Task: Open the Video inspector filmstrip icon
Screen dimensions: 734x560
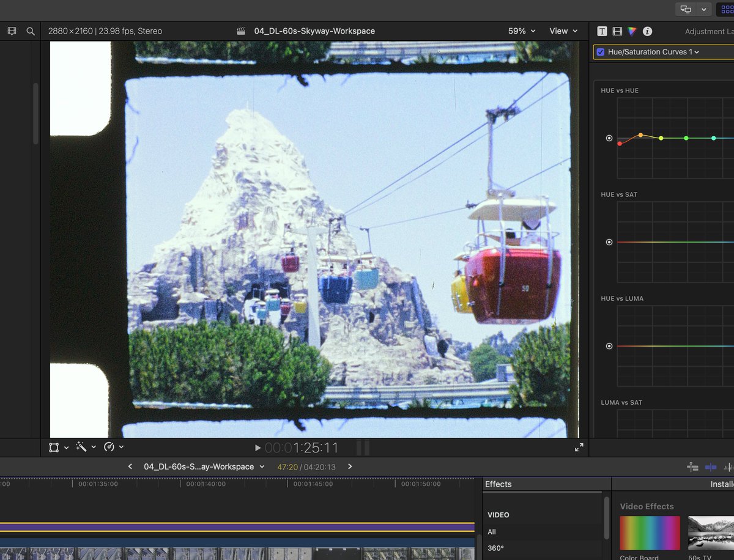Action: click(x=617, y=31)
